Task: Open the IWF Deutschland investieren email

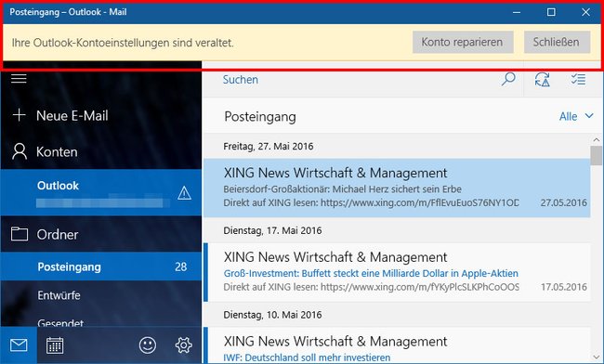Action: 397,345
